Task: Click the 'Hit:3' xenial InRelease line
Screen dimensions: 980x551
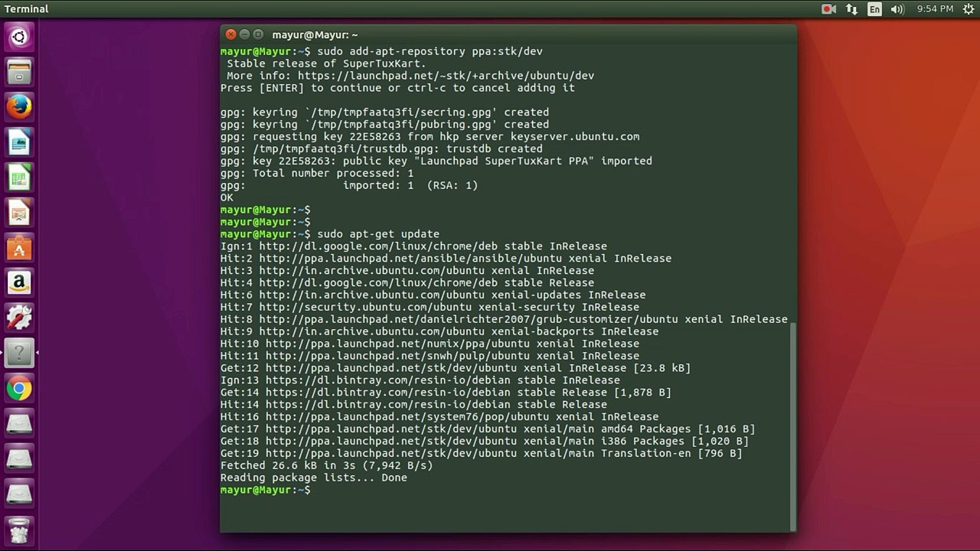Action: (407, 271)
